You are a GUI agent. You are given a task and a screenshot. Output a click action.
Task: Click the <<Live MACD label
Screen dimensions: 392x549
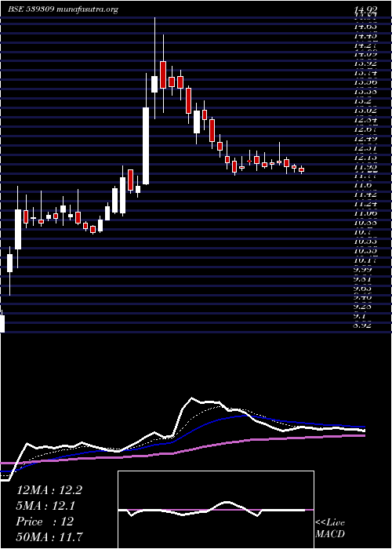330,529
